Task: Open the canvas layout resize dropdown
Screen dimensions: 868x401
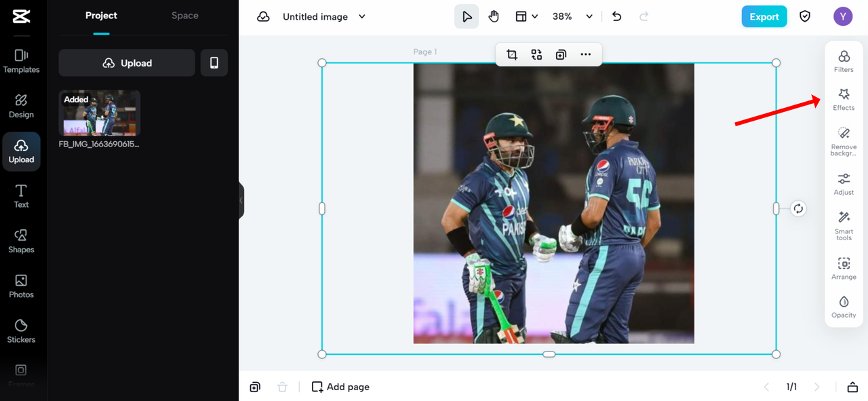Action: pos(526,16)
